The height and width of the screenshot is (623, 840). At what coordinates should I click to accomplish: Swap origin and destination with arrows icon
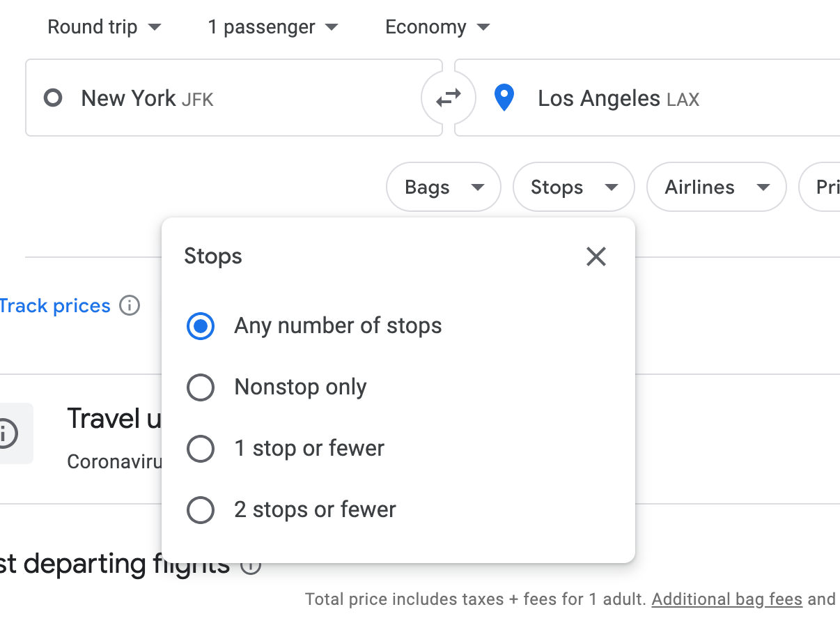click(449, 98)
